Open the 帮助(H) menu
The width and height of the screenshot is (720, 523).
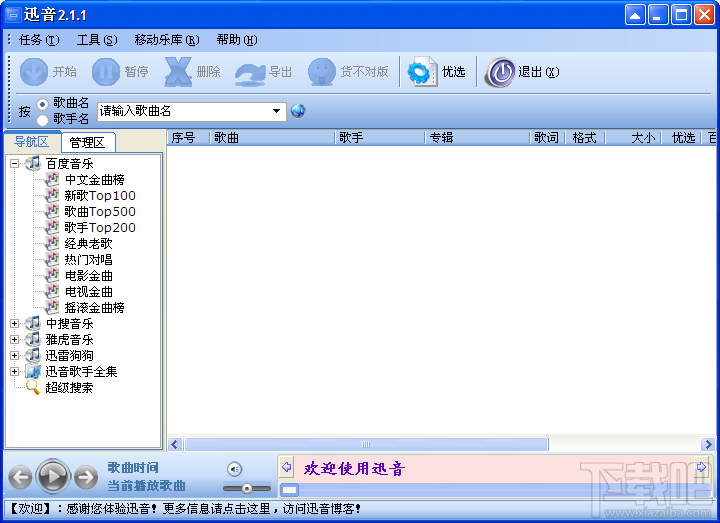point(237,40)
